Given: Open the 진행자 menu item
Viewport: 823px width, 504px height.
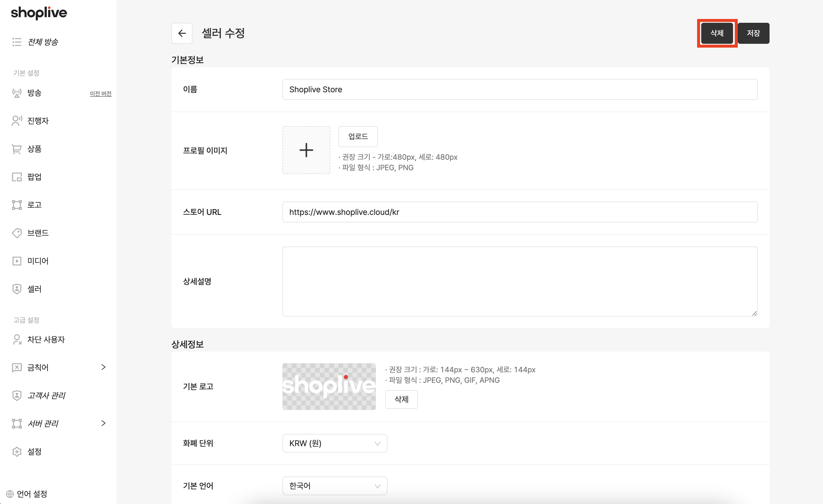Looking at the screenshot, I should click(38, 121).
